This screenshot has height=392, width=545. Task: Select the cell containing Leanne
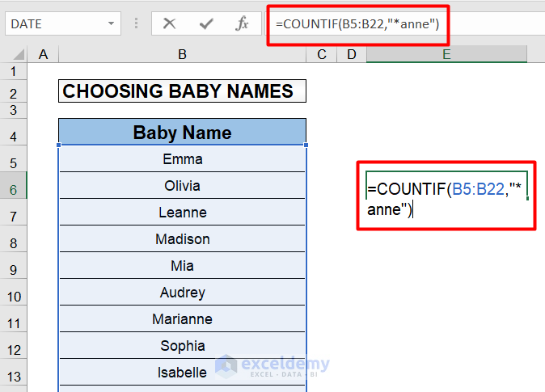pyautogui.click(x=182, y=213)
